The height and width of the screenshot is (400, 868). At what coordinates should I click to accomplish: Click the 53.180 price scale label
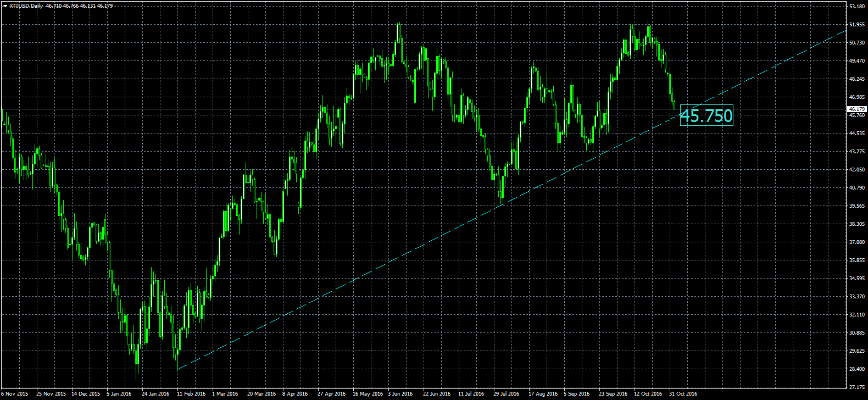[858, 7]
